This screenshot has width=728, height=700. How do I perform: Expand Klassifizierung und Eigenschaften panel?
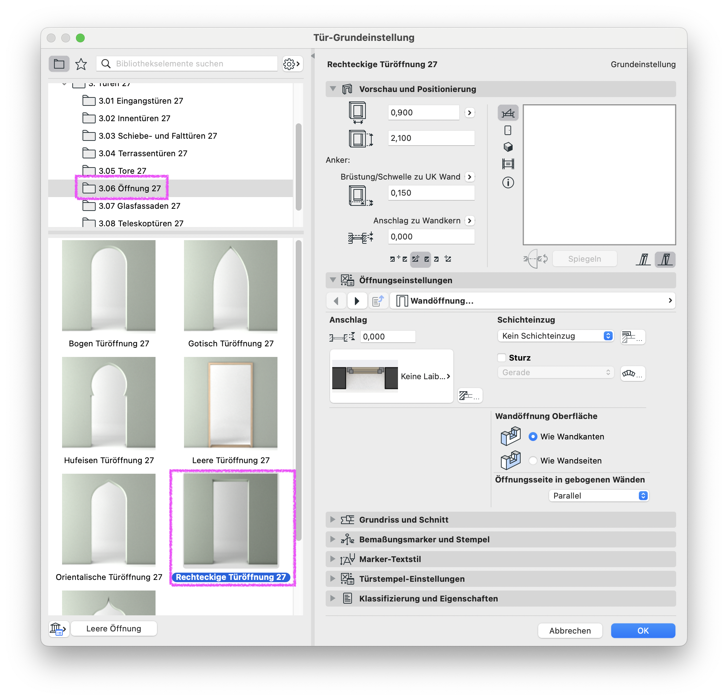(x=333, y=598)
